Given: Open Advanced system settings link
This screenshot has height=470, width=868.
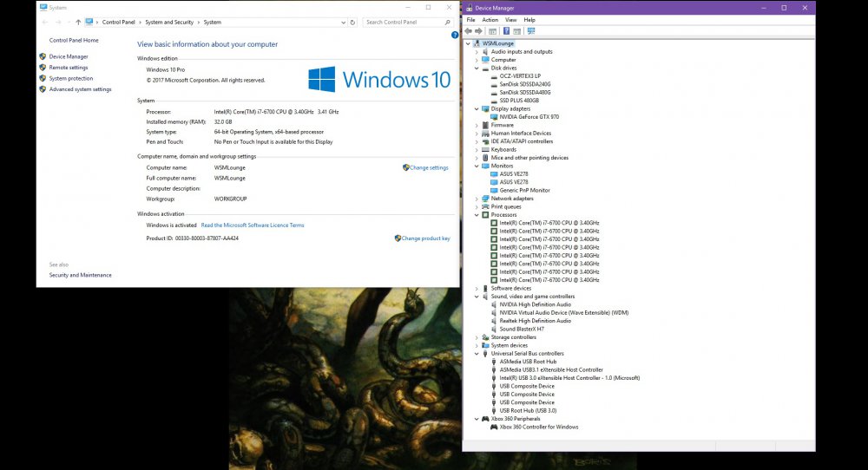Looking at the screenshot, I should tap(80, 89).
